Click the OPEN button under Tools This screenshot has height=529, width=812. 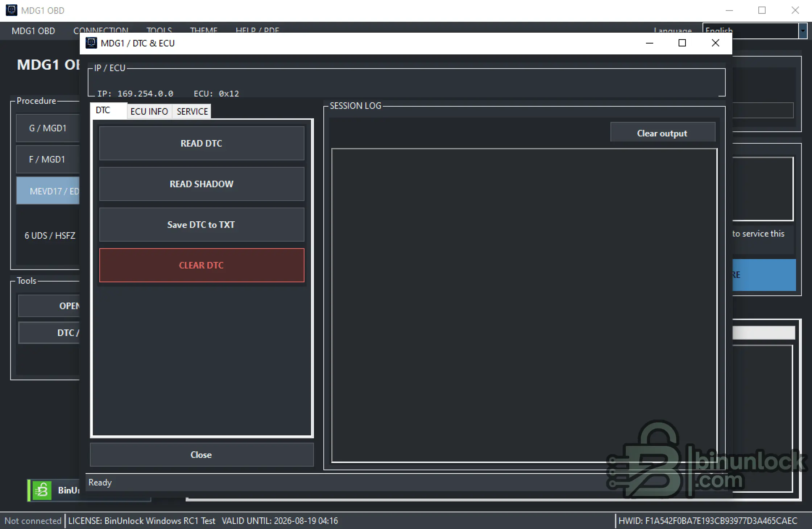coord(49,306)
